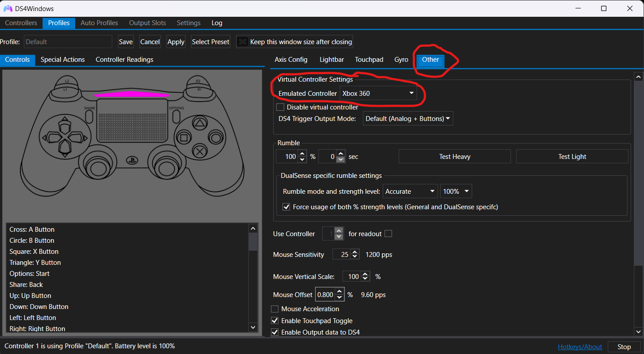Switch to the Controllers tab
The width and height of the screenshot is (644, 354).
21,23
